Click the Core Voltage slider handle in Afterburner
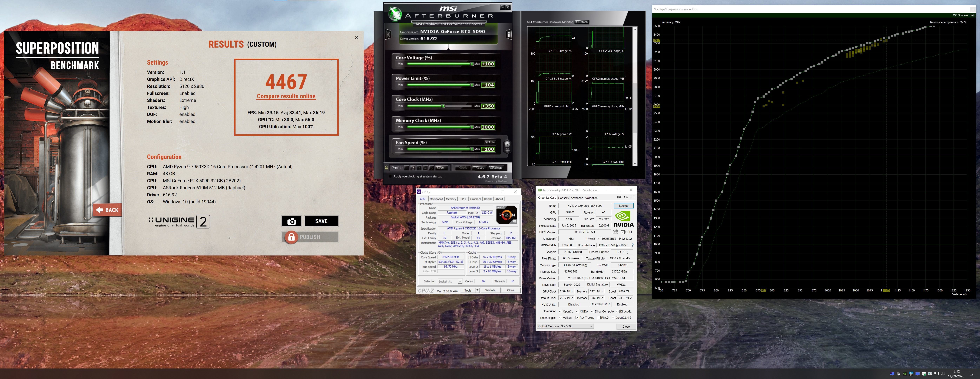 click(472, 64)
